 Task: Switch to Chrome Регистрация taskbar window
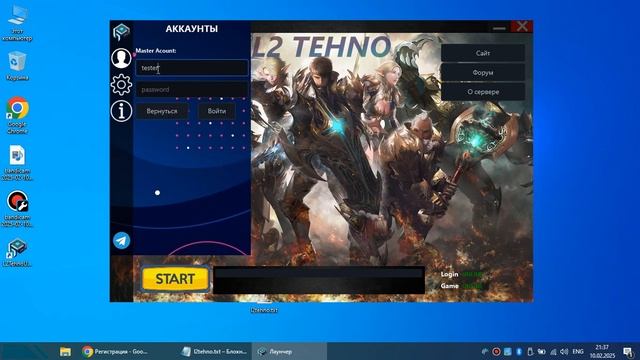click(115, 351)
